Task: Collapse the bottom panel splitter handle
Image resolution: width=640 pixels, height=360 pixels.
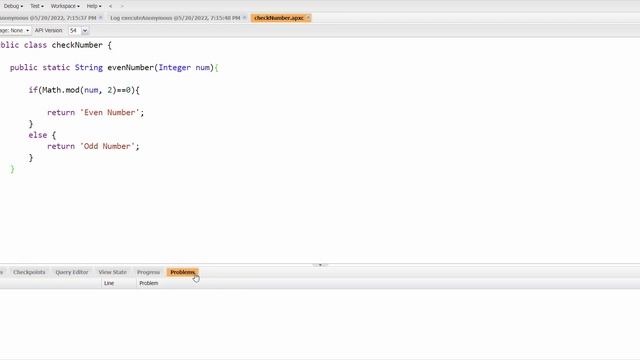Action: click(320, 265)
